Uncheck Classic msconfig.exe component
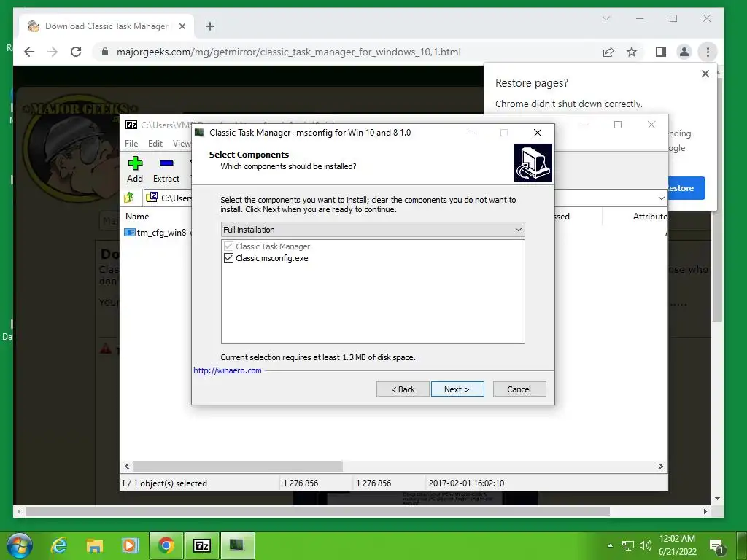The image size is (747, 560). (228, 258)
